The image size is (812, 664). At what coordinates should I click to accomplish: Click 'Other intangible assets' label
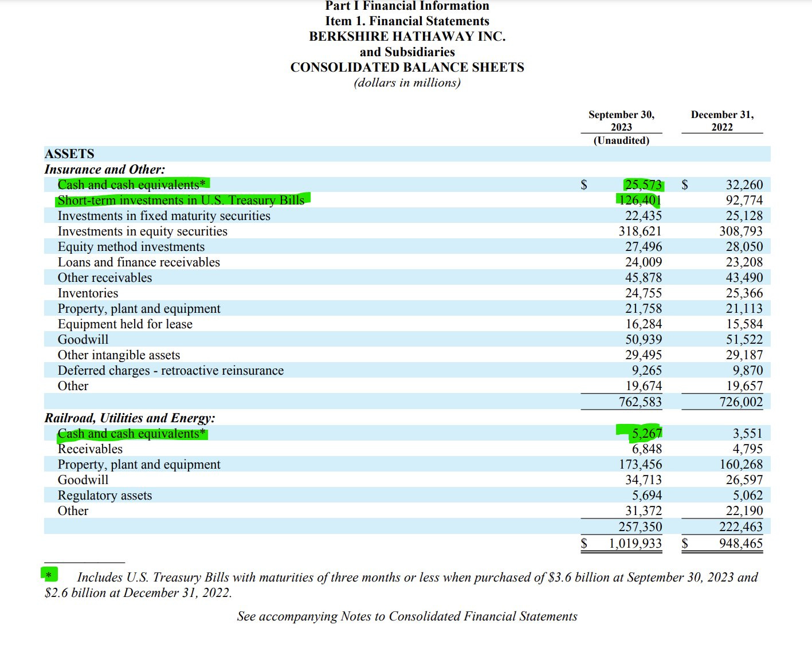click(x=119, y=355)
